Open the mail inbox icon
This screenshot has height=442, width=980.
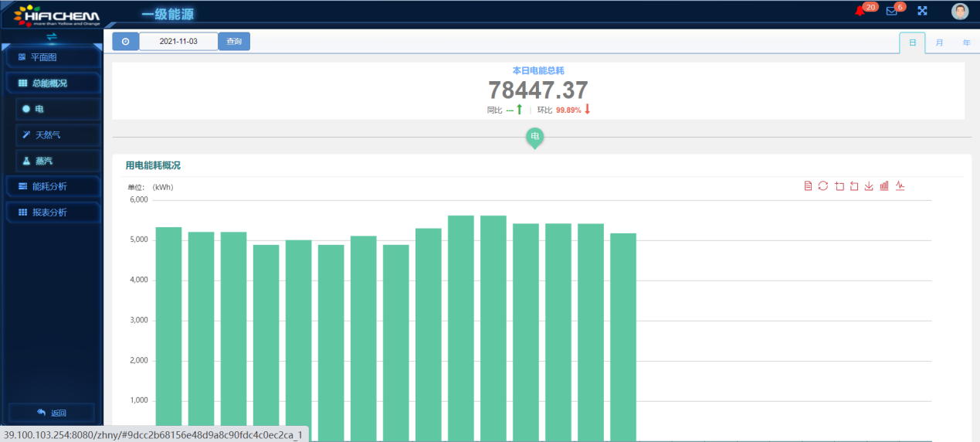coord(892,11)
